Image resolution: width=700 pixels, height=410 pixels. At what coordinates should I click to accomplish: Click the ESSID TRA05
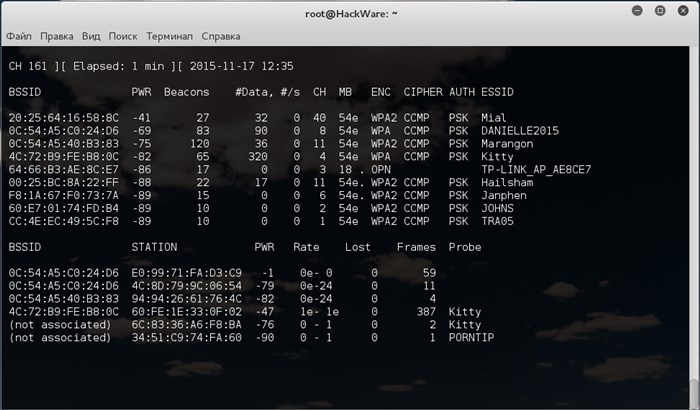pyautogui.click(x=497, y=222)
